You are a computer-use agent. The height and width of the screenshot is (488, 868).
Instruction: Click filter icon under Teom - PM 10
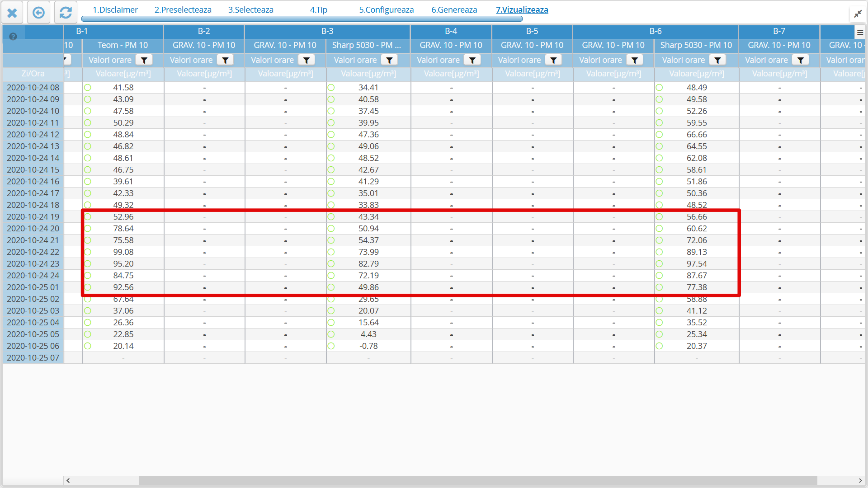(144, 60)
